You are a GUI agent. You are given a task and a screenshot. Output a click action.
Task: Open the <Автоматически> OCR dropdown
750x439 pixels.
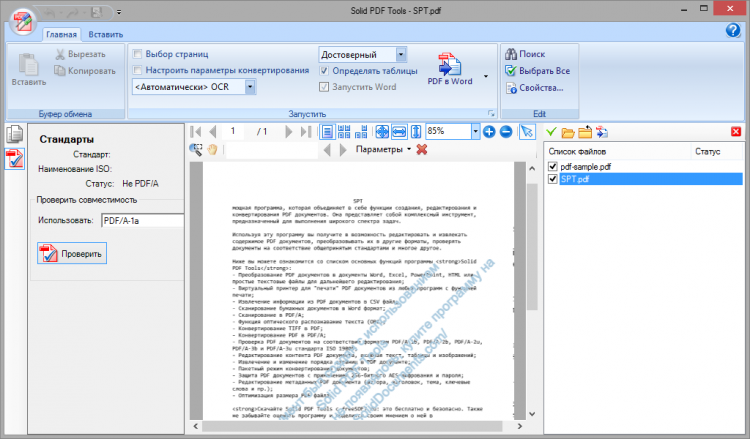pyautogui.click(x=250, y=87)
